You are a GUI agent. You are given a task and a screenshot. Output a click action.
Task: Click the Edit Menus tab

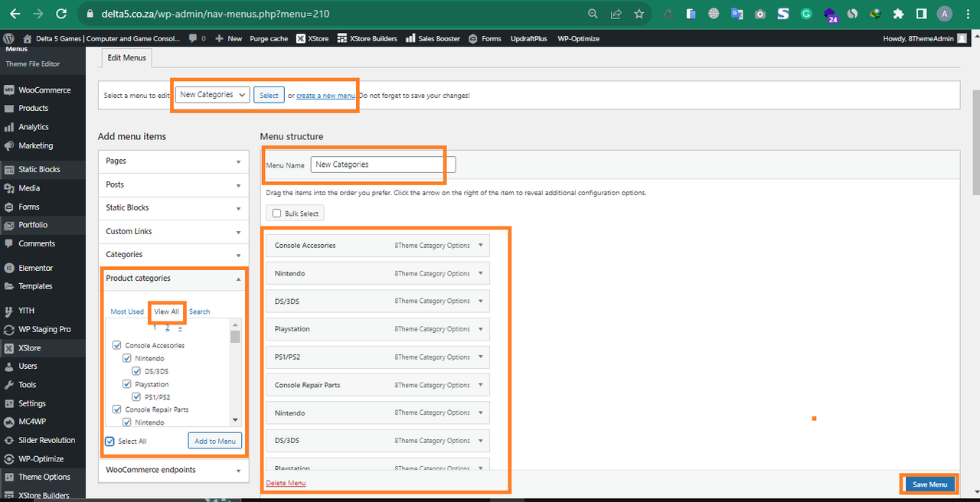point(127,57)
